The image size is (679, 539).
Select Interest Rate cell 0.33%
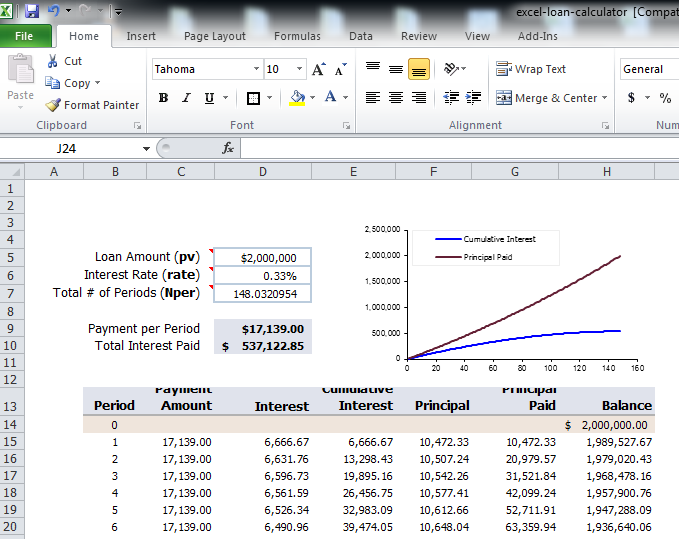pos(262,275)
